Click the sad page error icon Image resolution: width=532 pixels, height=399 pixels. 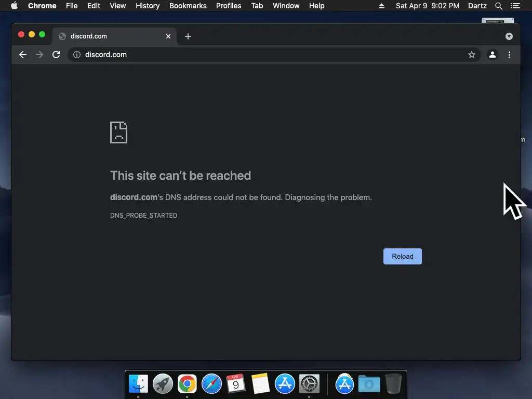pyautogui.click(x=119, y=132)
